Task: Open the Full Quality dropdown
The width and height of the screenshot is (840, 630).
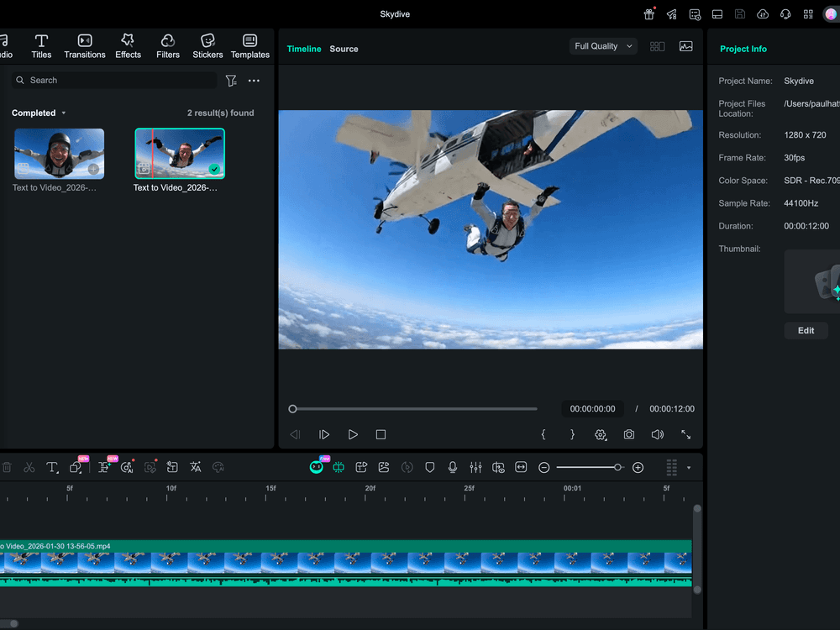Action: point(602,46)
